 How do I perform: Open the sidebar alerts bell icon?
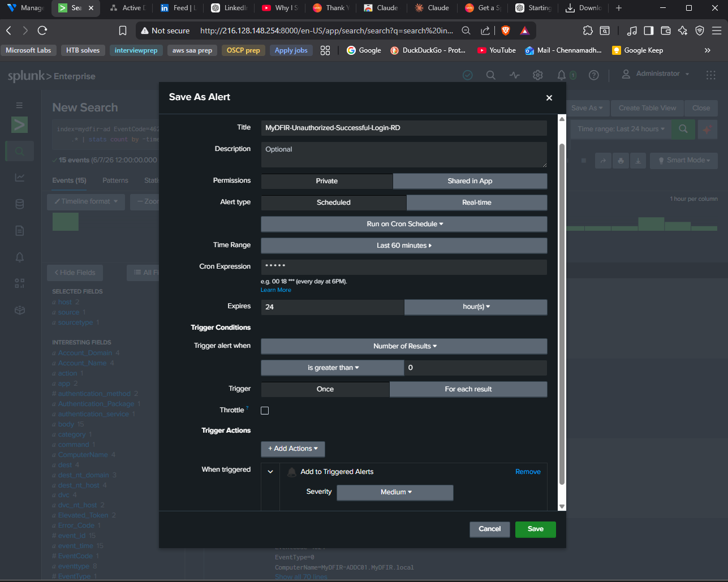(20, 257)
